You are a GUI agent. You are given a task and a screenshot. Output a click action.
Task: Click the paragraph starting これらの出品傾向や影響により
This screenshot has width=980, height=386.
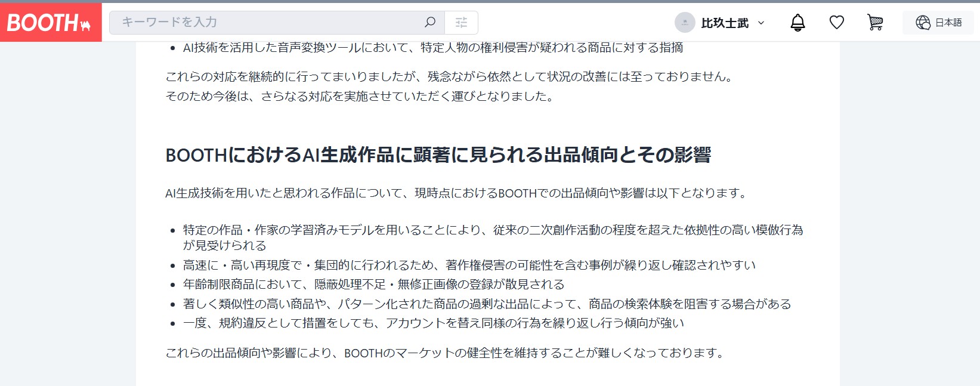(446, 353)
